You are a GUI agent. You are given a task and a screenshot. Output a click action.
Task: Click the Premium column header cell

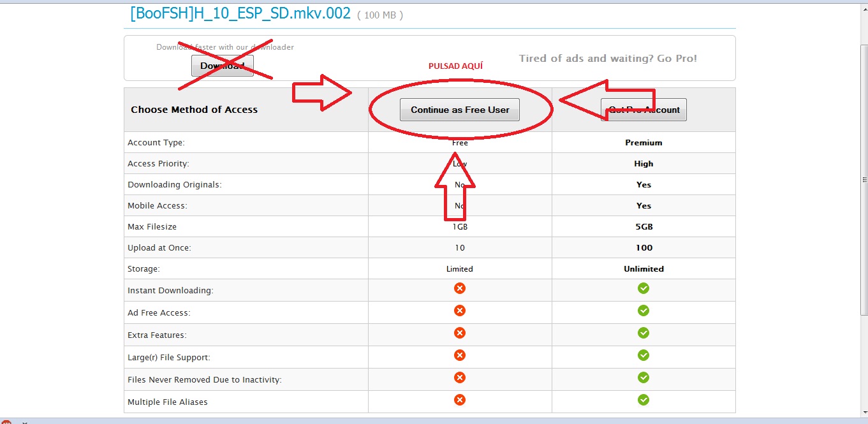tap(643, 142)
